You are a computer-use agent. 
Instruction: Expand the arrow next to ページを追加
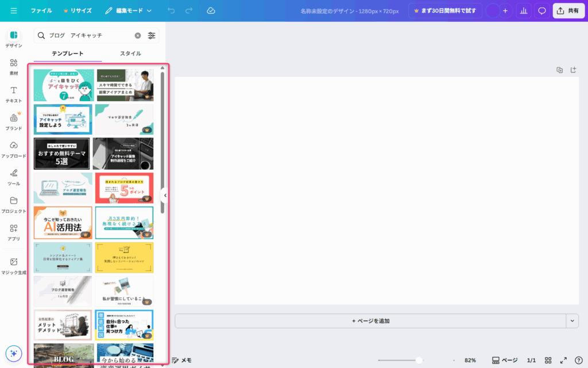click(x=572, y=321)
